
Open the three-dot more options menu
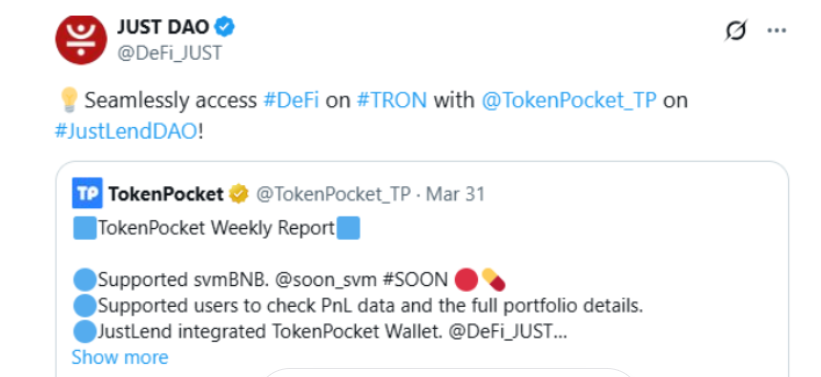776,30
